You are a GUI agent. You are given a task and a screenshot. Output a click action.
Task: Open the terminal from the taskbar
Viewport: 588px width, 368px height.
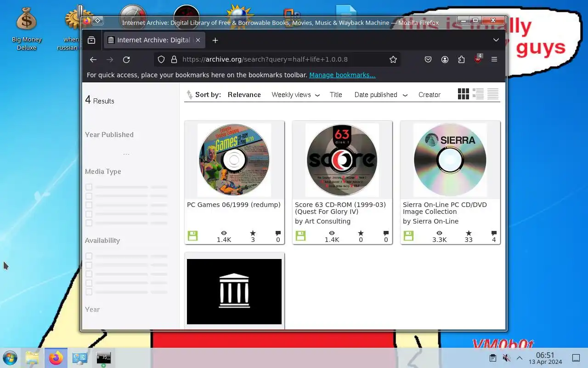[103, 358]
